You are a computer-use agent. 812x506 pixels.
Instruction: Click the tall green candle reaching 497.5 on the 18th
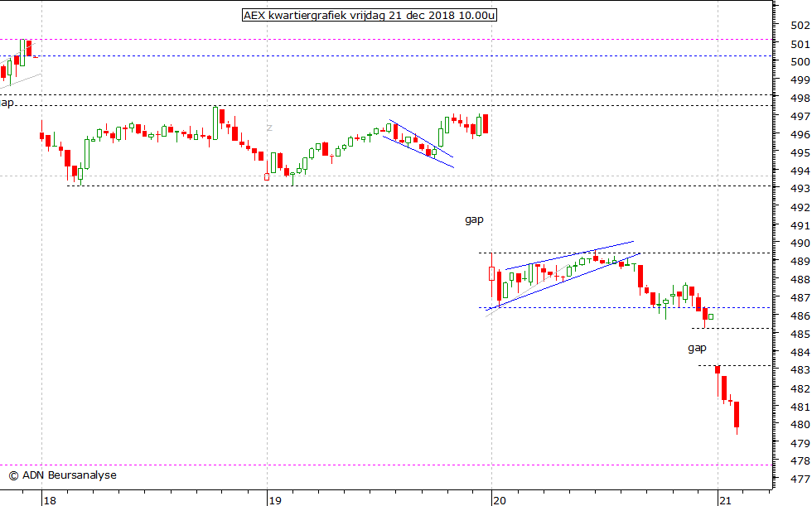(x=215, y=123)
